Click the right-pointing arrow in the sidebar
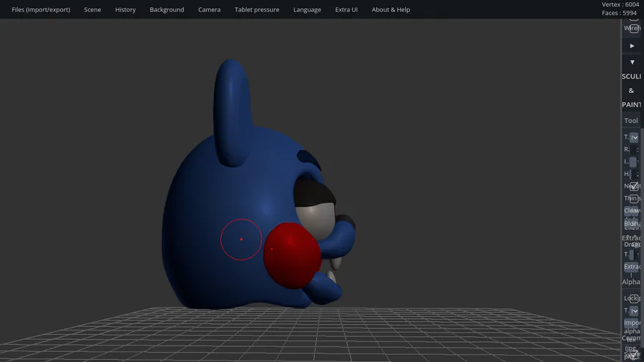The image size is (644, 362). pos(632,46)
